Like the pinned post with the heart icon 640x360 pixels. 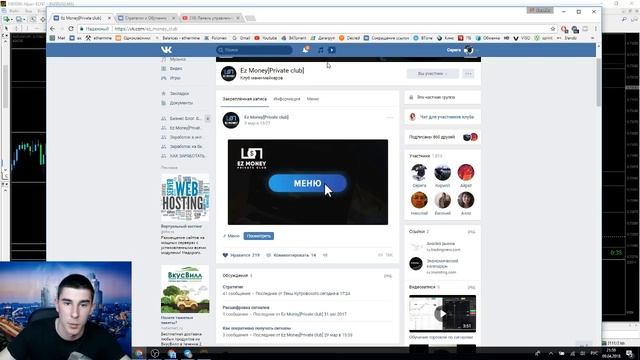225,255
